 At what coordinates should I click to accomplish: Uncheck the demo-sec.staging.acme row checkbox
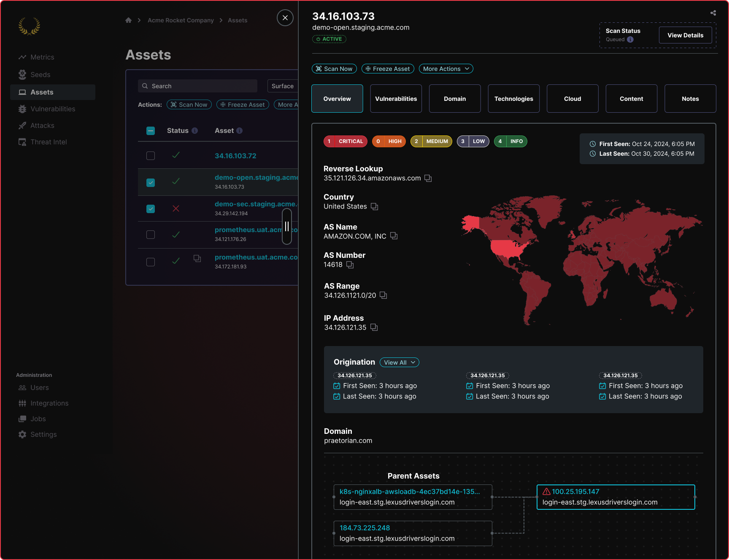[x=151, y=209]
